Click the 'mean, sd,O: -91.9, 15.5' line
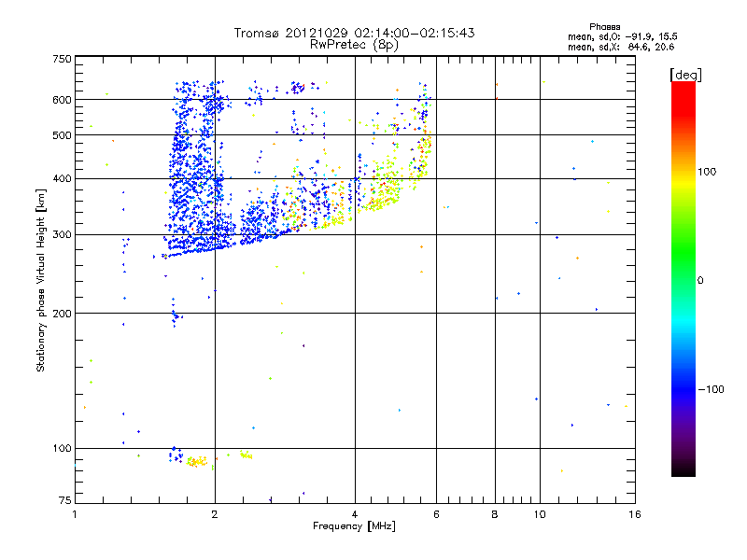747x560 pixels. (x=622, y=36)
